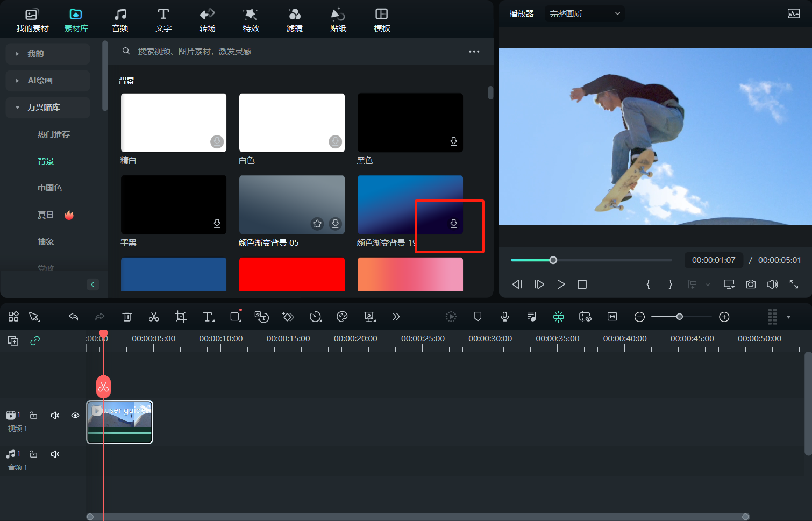Download the 黑色 background
The width and height of the screenshot is (812, 521).
pyautogui.click(x=453, y=141)
